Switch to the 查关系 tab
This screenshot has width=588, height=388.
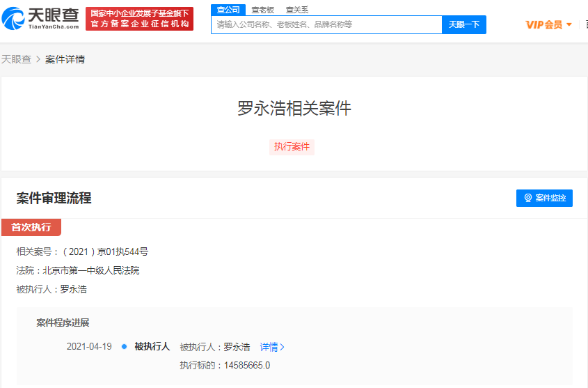point(297,10)
